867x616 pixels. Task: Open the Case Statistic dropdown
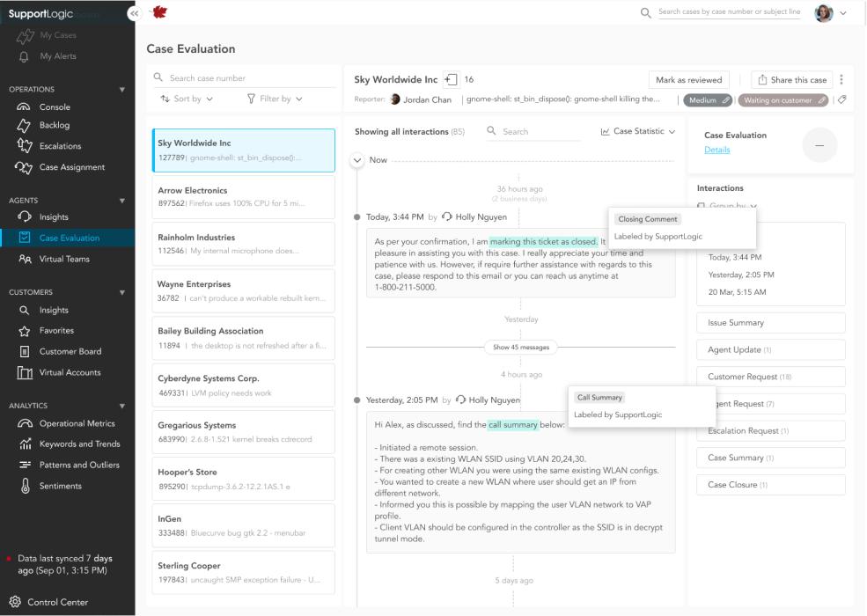(638, 131)
